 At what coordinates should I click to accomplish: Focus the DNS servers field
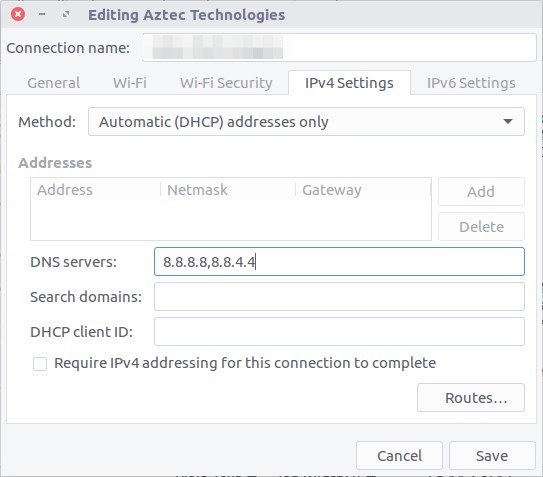[x=339, y=262]
